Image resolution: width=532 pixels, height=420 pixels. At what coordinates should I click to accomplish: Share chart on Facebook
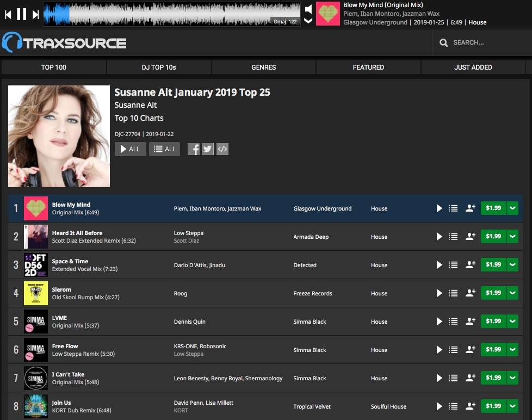194,149
